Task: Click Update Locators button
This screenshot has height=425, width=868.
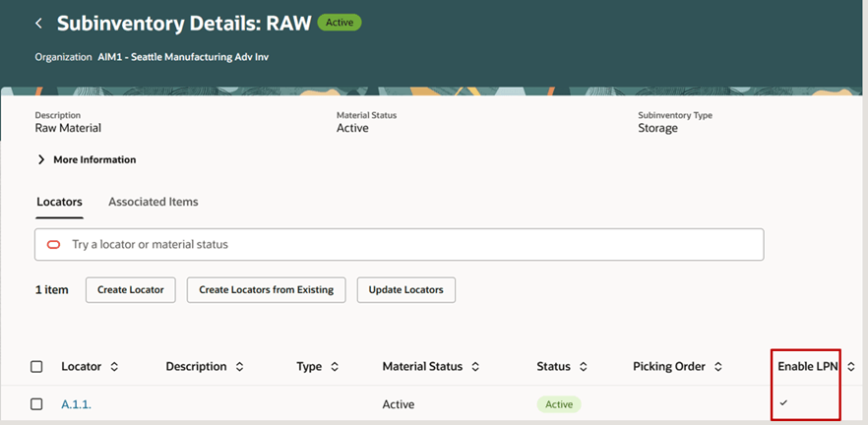Action: [x=406, y=290]
